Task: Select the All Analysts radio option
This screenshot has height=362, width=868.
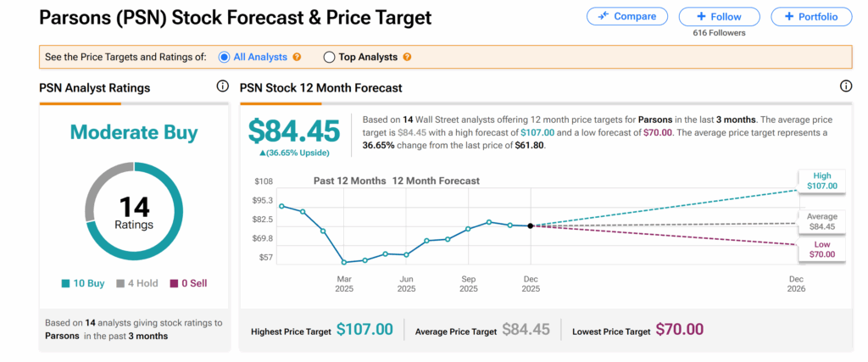Action: [x=225, y=57]
